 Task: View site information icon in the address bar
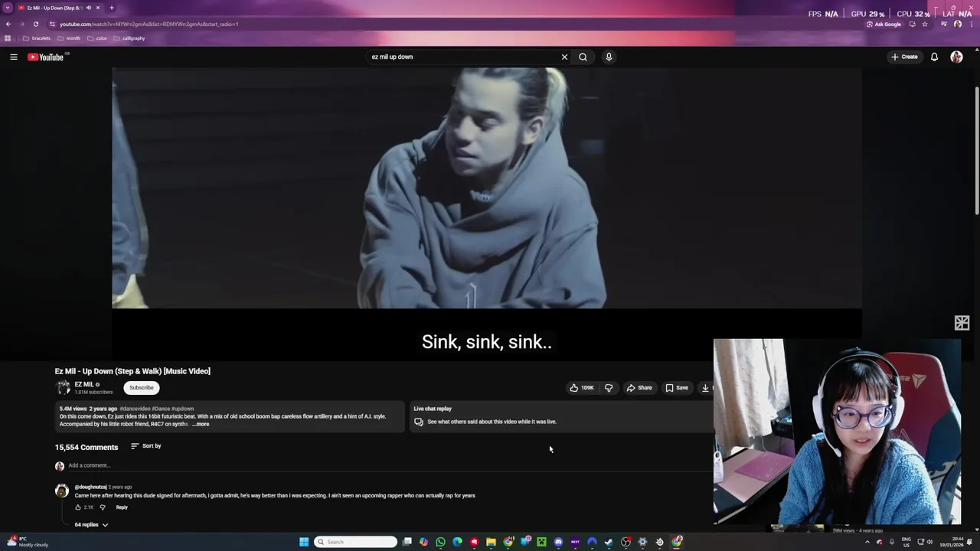52,24
